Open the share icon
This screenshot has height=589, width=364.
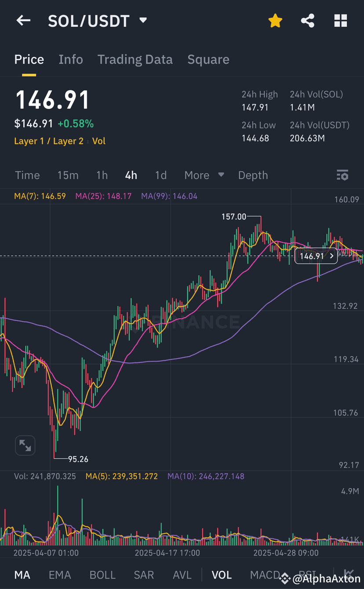pos(308,20)
